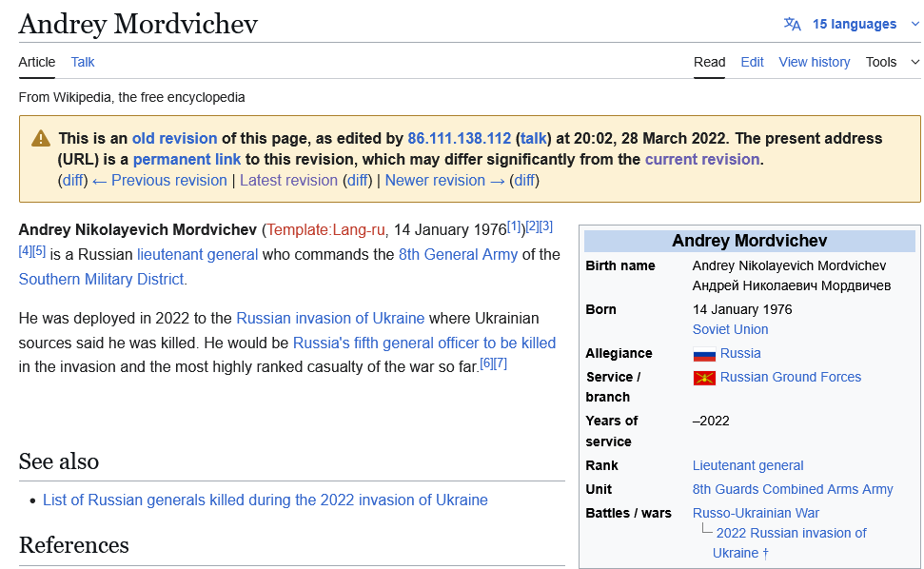Select the Read tab
The width and height of the screenshot is (924, 569).
[x=709, y=62]
